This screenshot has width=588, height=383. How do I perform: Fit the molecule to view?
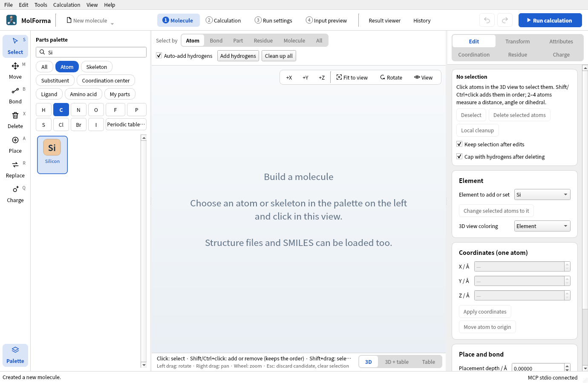(352, 77)
